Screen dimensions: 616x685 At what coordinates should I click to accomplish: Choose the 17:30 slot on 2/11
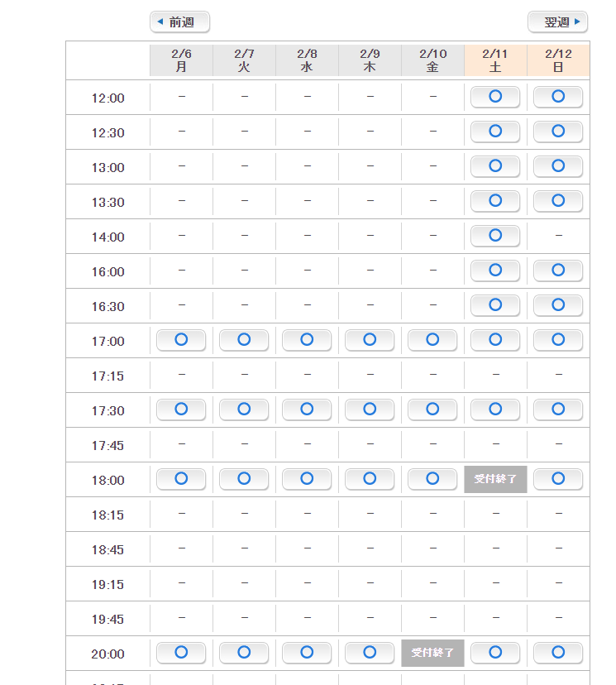click(x=495, y=410)
